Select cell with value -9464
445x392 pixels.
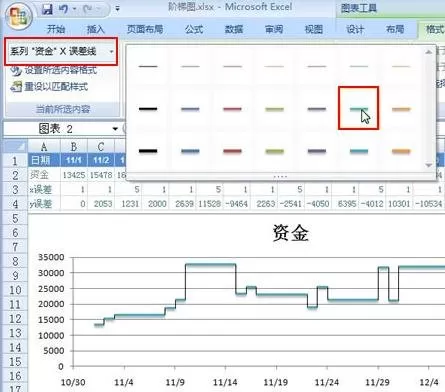236,203
